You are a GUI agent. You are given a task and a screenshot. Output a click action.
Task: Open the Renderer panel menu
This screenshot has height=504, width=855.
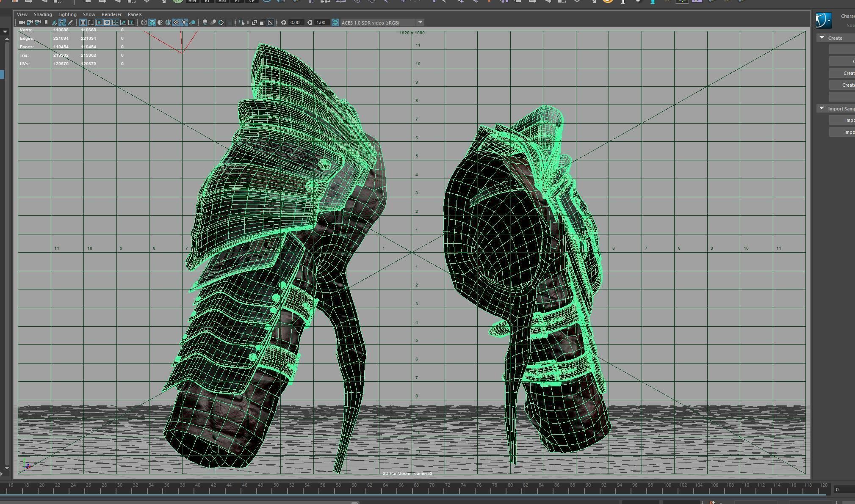[111, 14]
